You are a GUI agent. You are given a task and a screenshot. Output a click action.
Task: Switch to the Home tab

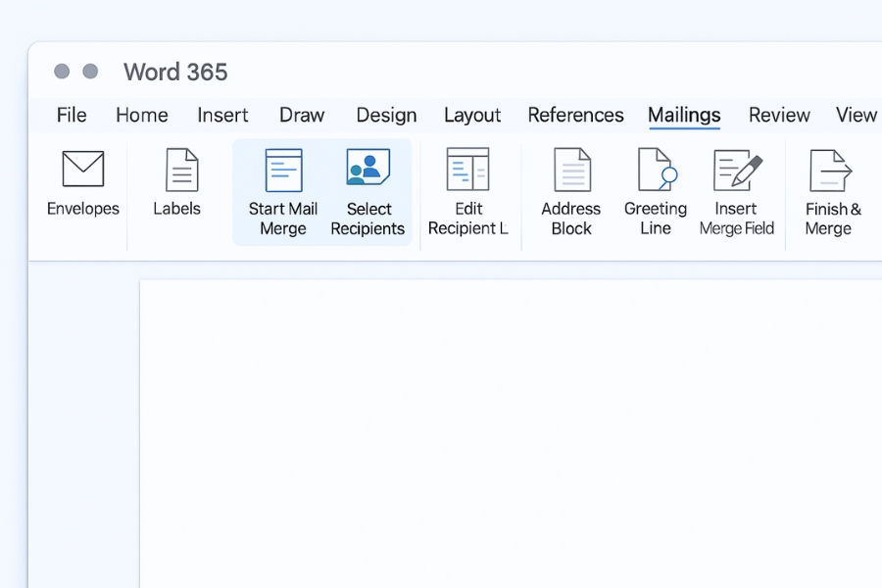[141, 115]
